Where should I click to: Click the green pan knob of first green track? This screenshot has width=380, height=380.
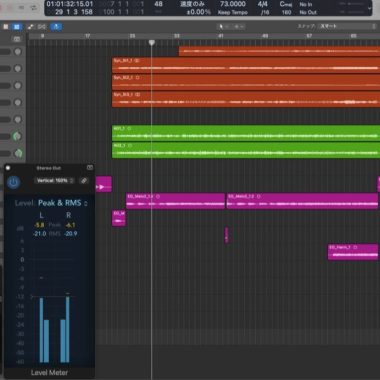(17, 136)
